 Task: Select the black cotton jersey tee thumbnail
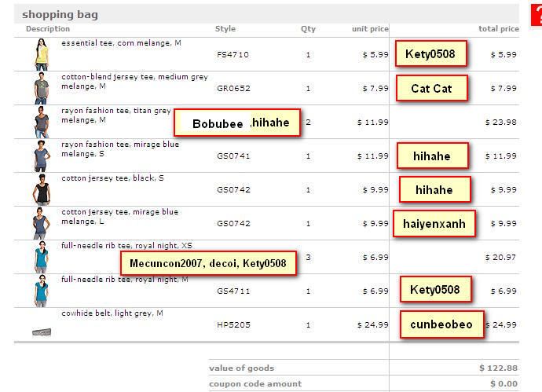[x=41, y=190]
